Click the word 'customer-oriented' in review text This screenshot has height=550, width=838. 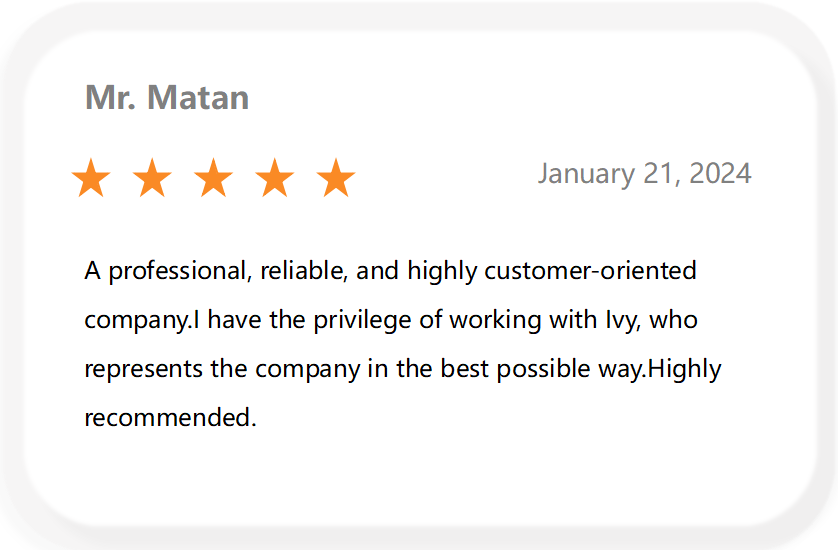(x=591, y=271)
